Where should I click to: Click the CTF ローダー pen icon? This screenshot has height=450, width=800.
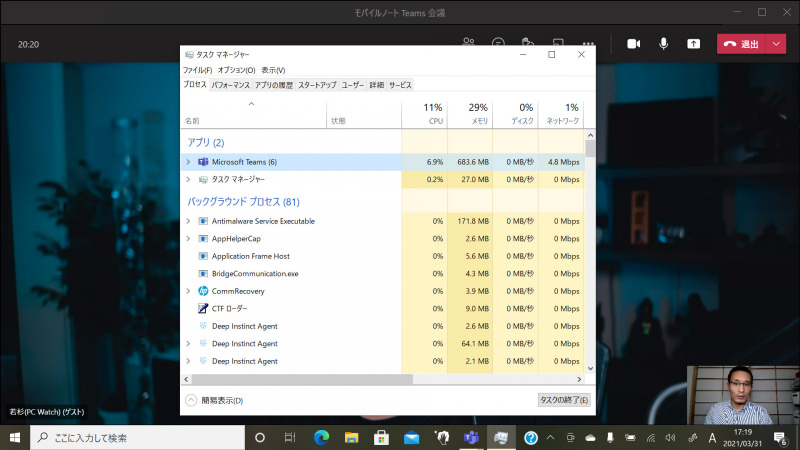point(203,308)
